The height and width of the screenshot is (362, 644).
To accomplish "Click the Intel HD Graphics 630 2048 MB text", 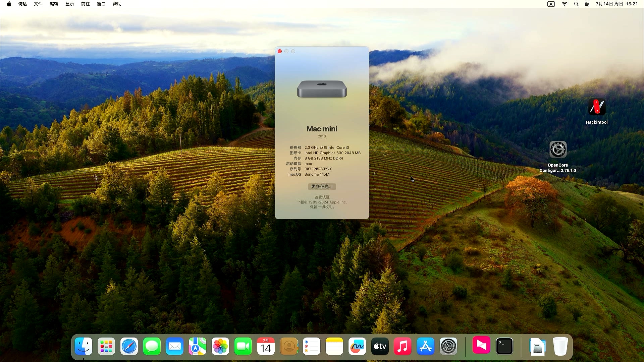I will pyautogui.click(x=332, y=153).
